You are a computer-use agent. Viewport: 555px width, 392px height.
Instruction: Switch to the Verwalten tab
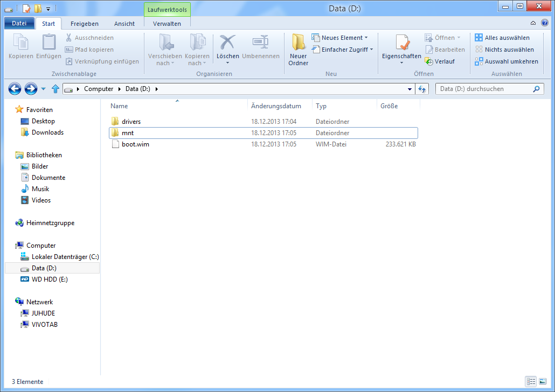point(167,24)
